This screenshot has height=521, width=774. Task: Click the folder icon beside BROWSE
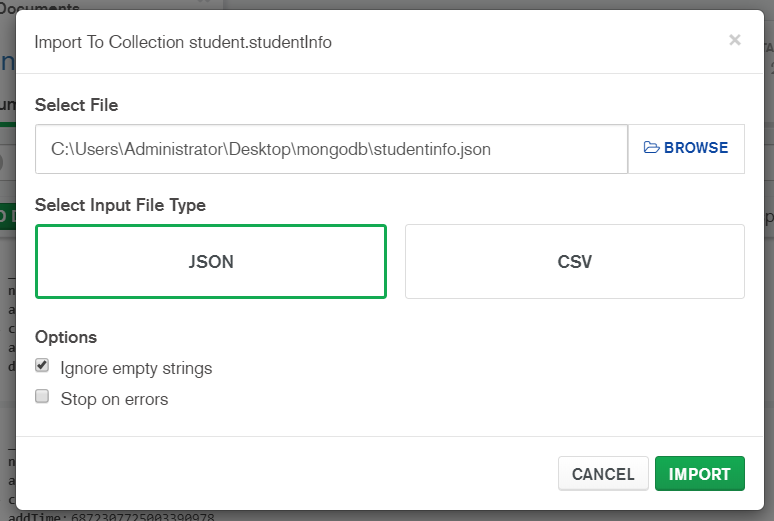tap(652, 148)
